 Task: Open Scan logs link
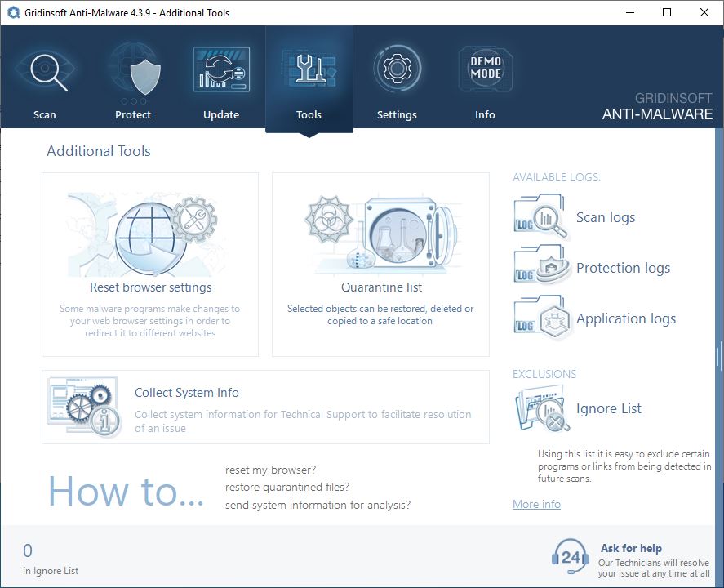606,217
